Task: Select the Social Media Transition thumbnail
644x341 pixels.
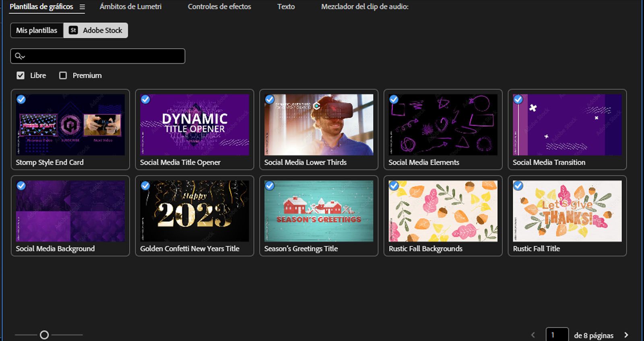Action: click(567, 125)
